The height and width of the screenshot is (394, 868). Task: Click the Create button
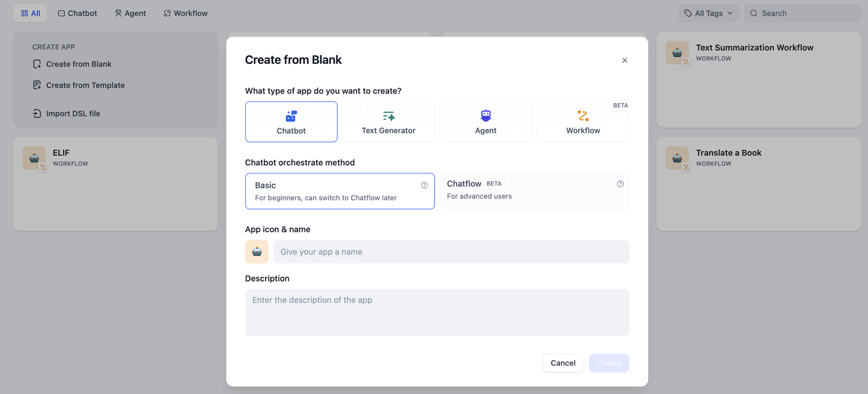point(609,363)
